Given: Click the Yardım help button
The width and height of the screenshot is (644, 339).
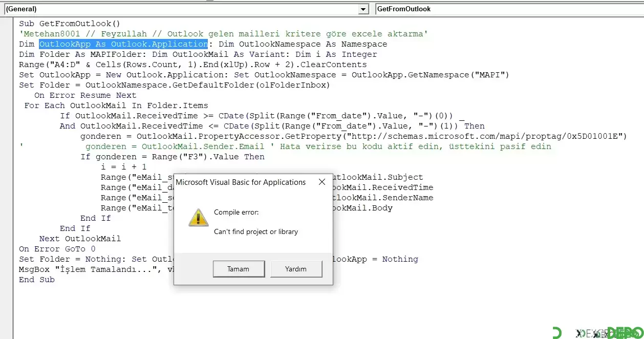Looking at the screenshot, I should pyautogui.click(x=296, y=269).
